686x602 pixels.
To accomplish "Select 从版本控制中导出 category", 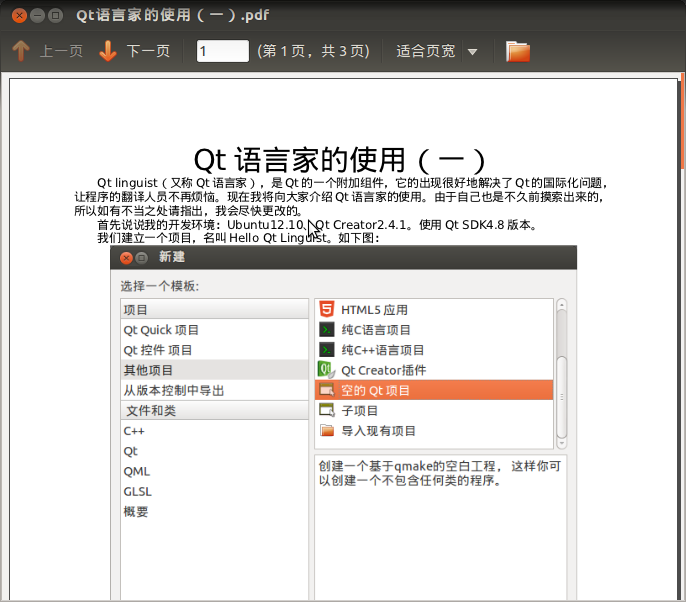I will 214,390.
